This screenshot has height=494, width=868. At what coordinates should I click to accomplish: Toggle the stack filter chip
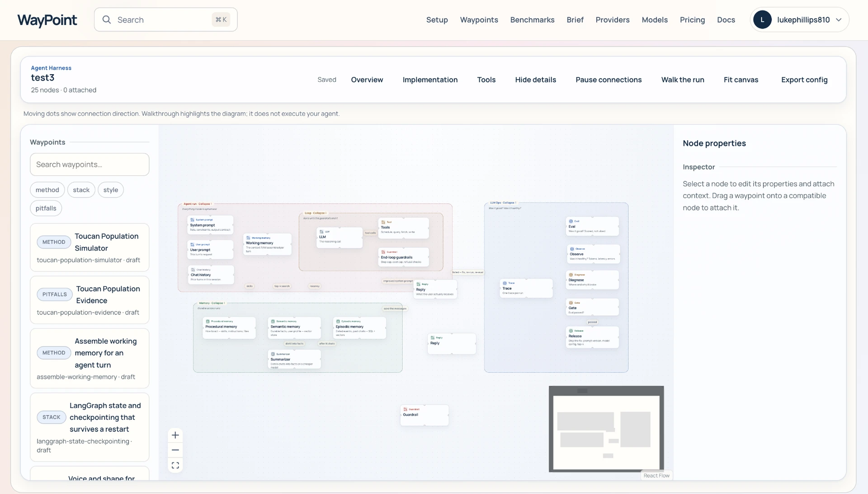[81, 190]
